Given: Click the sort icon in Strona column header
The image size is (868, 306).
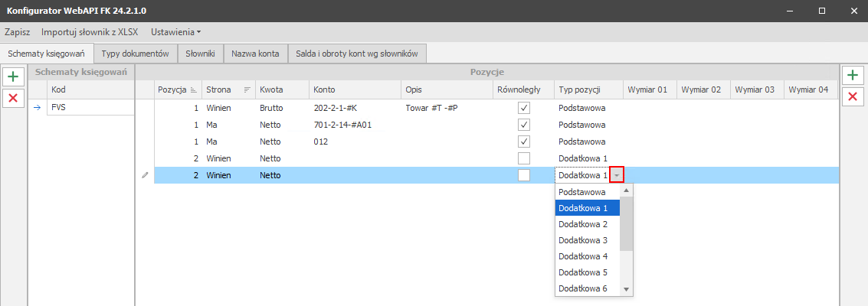Looking at the screenshot, I should click(247, 90).
